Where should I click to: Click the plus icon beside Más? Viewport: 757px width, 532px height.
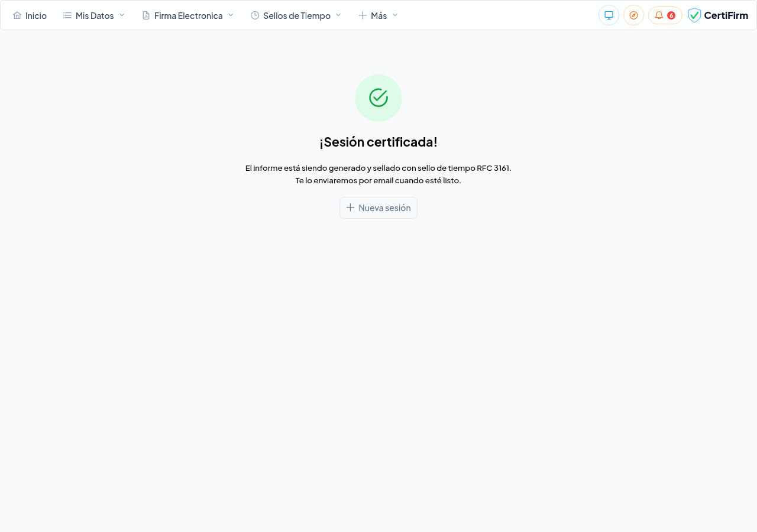coord(363,15)
